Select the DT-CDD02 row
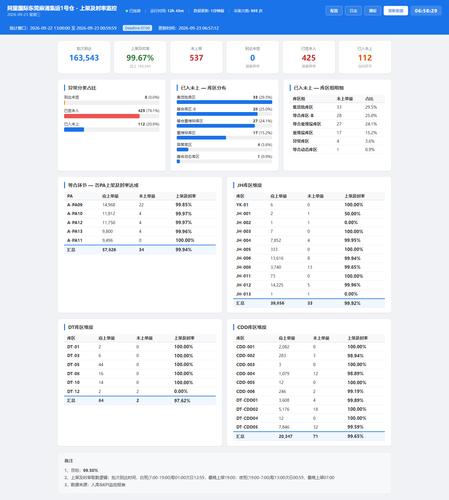This screenshot has height=500, width=449. click(x=309, y=409)
